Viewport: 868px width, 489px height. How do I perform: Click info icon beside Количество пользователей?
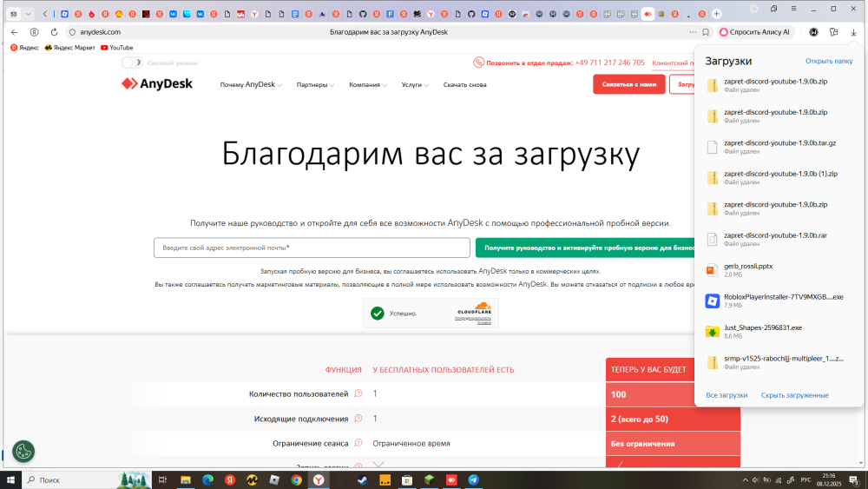358,393
